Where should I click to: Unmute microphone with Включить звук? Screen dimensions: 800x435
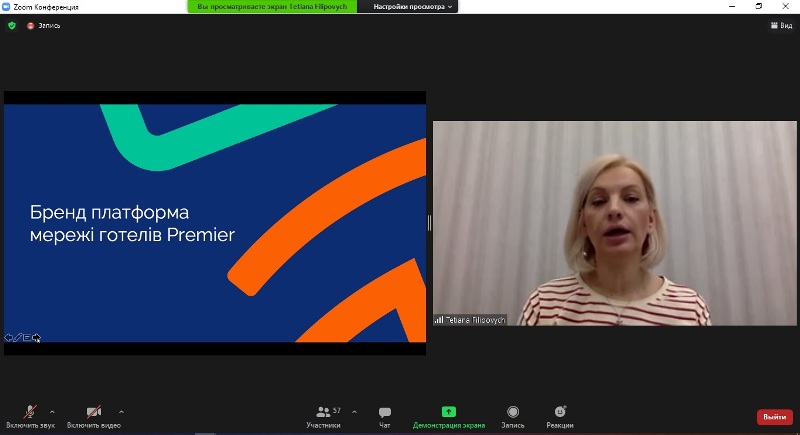point(30,417)
